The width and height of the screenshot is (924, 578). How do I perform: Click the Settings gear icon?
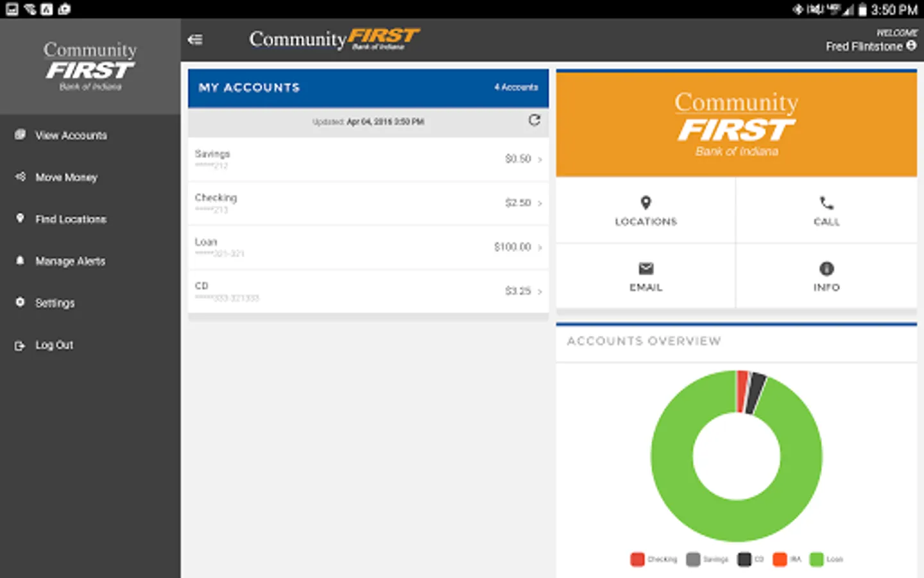pos(20,302)
